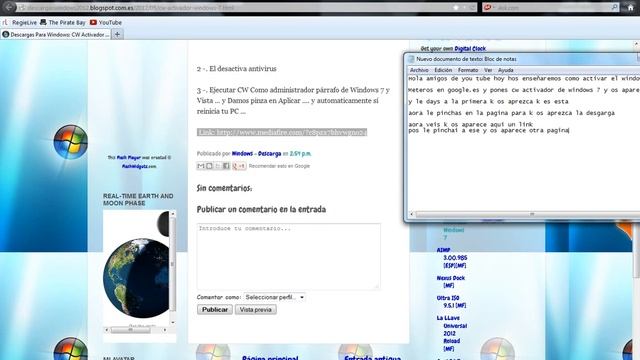Click the BlogThis share icon
Screen dimensions: 640x360
[x=209, y=166]
